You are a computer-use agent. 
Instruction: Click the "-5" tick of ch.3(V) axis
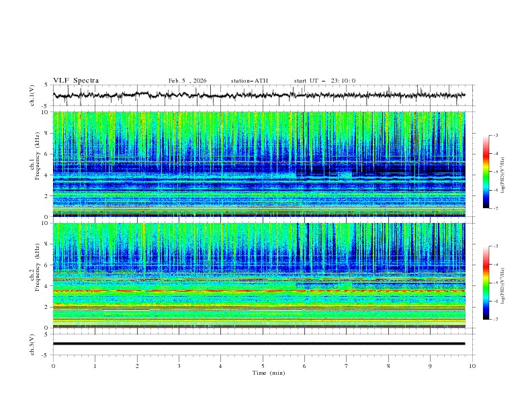coord(46,355)
